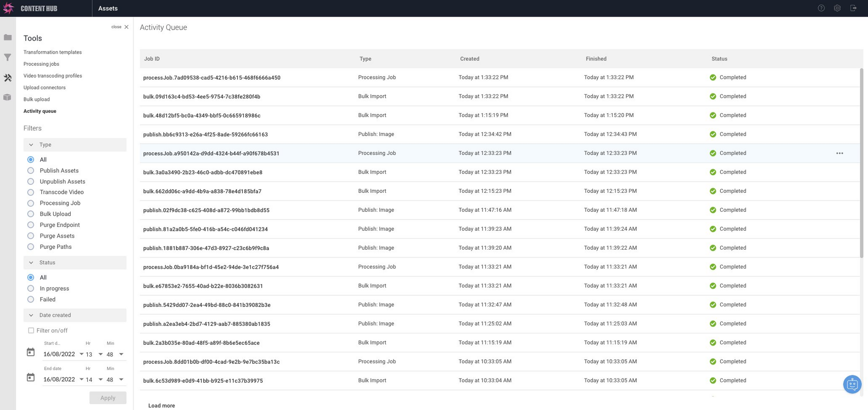Click Completed check icon for bulk.09d163c4 row
The width and height of the screenshot is (868, 410).
713,97
